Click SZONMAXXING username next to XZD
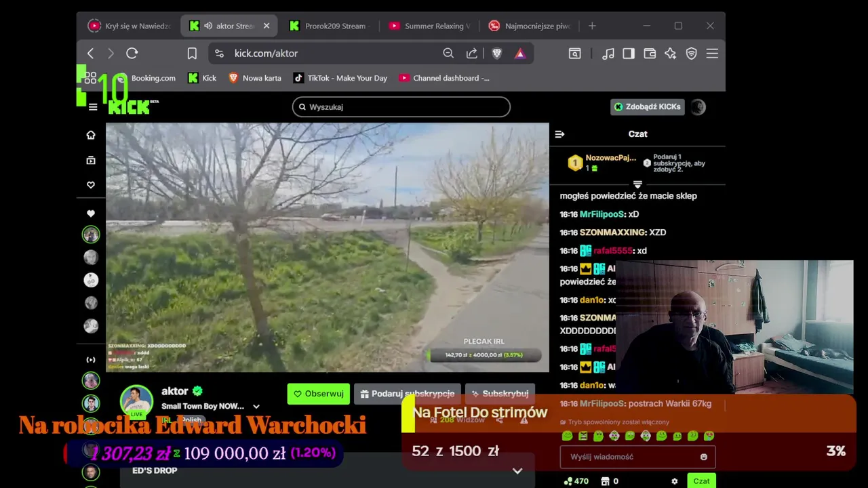 [x=612, y=232]
